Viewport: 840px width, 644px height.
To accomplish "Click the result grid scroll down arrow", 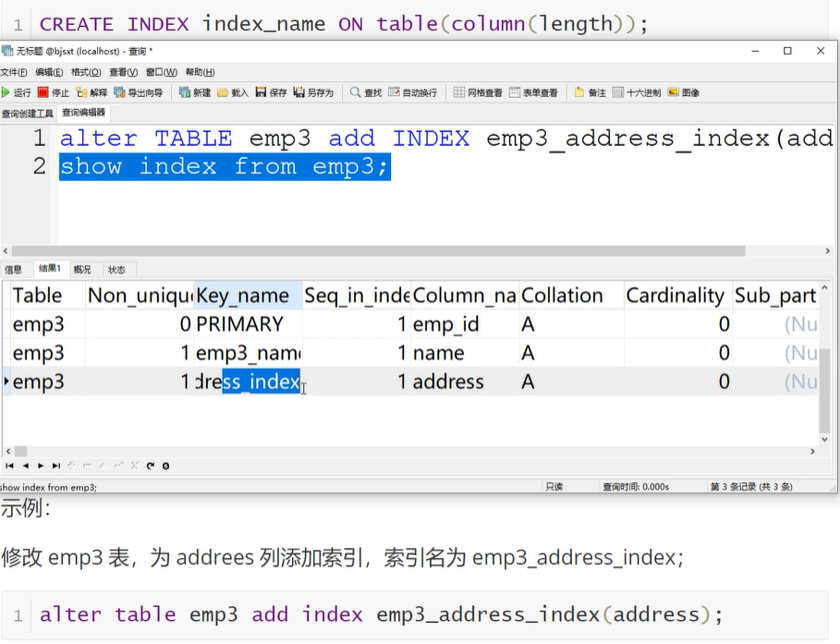I will click(x=824, y=439).
